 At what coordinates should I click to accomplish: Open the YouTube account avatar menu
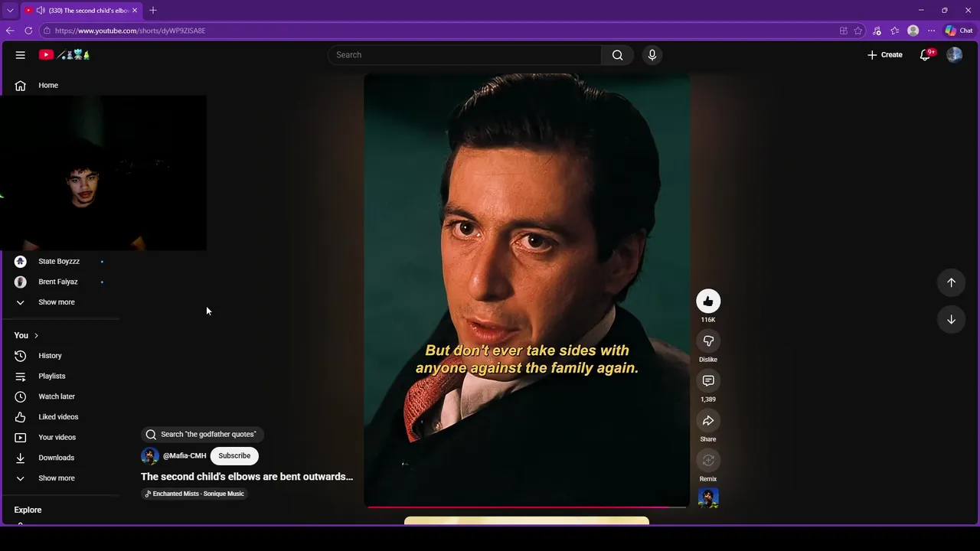point(954,55)
